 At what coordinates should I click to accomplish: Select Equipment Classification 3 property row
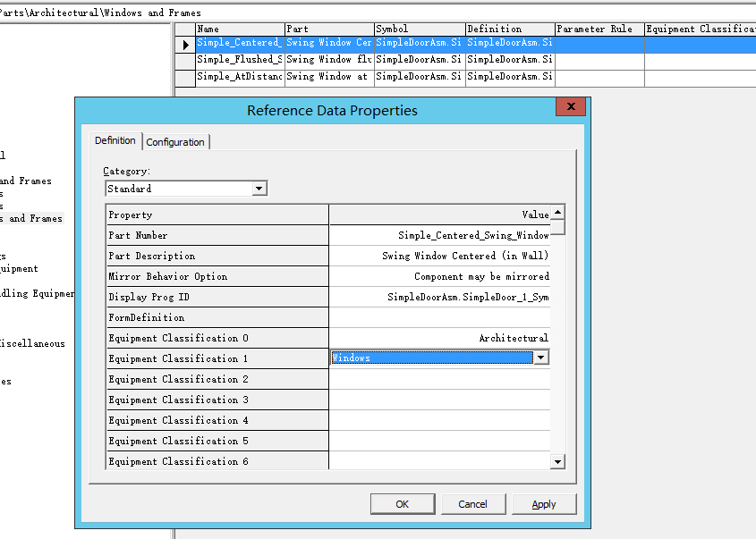pyautogui.click(x=217, y=400)
